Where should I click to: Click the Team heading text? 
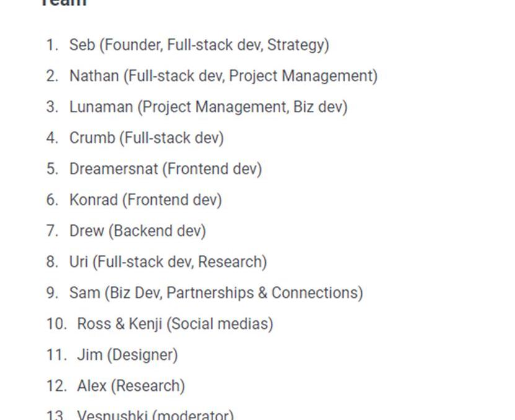[64, 3]
